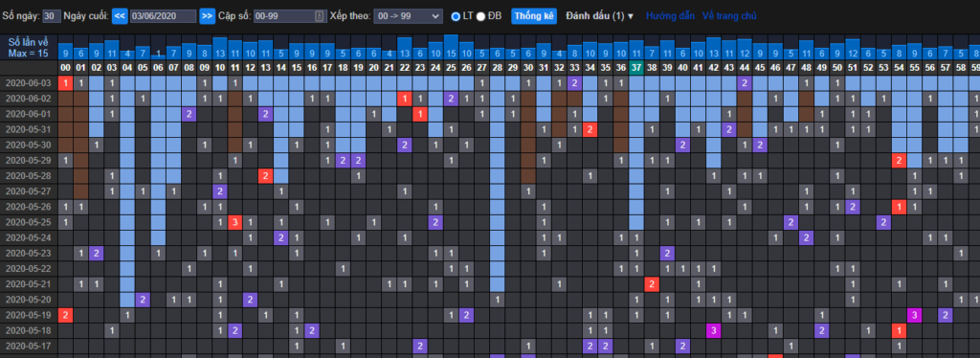980x358 pixels.
Task: Click red 2 in column 54 on 2020-05-29
Action: [899, 160]
